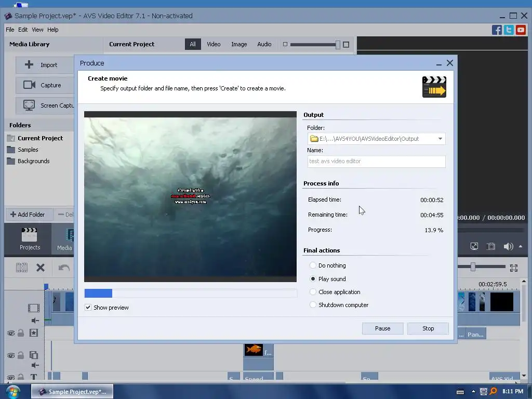Toggle lock on the video overlay track
The width and height of the screenshot is (532, 399).
coord(21,355)
